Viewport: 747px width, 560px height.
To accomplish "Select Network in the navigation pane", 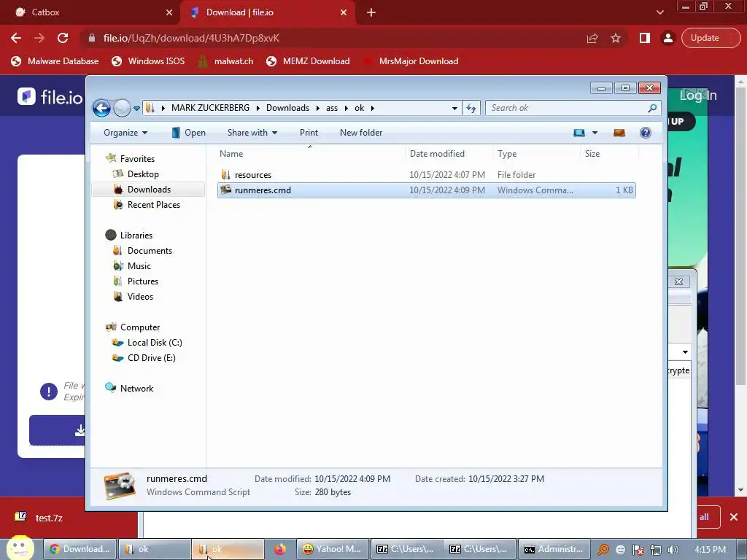I will (x=136, y=389).
